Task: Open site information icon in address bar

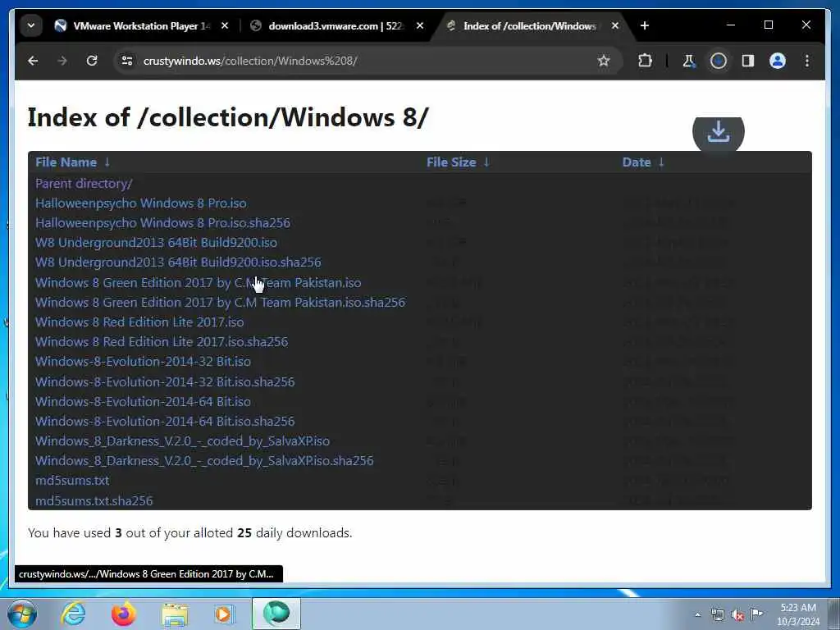Action: pos(127,61)
